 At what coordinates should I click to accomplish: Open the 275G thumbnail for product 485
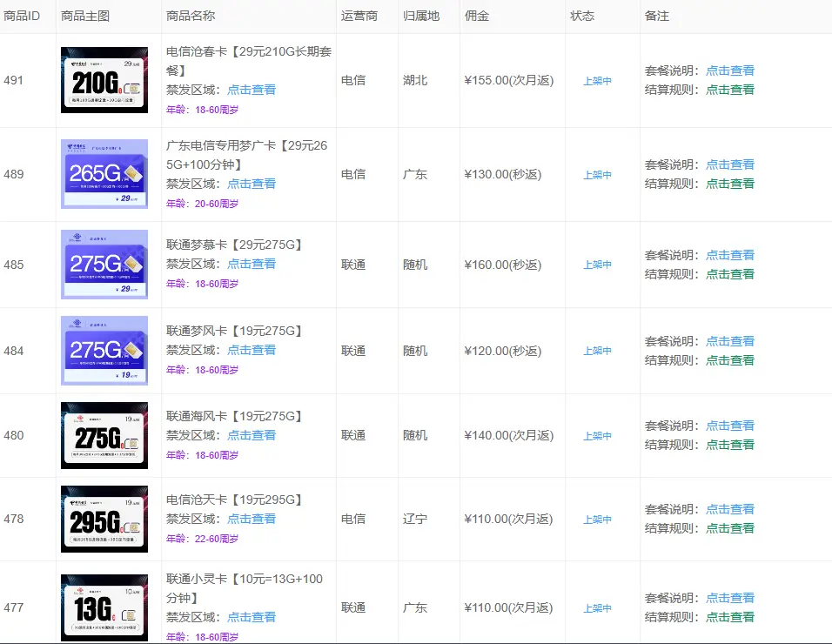coord(104,265)
